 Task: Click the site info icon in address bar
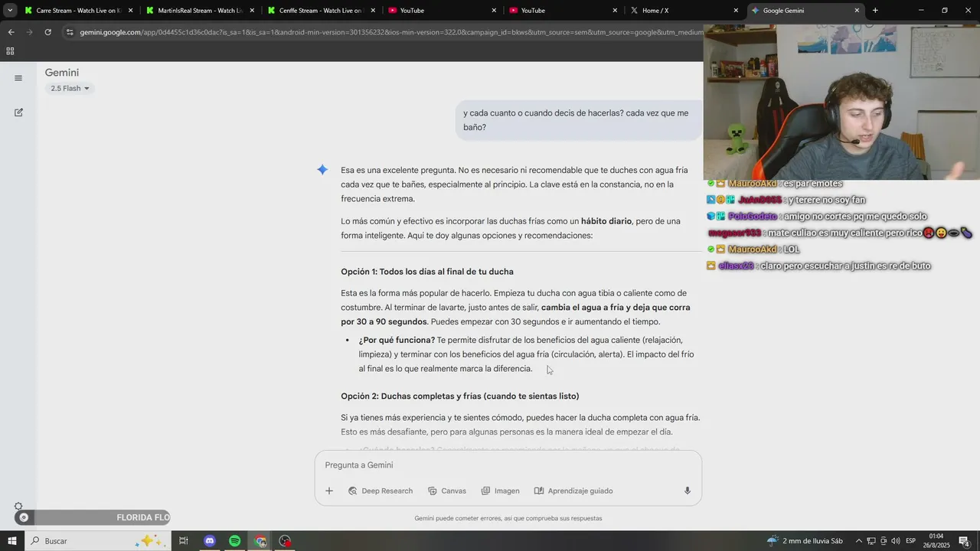tap(70, 32)
